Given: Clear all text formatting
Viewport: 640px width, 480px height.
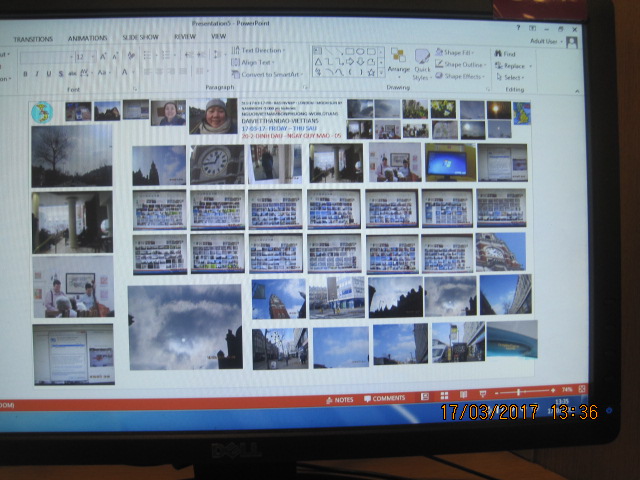Looking at the screenshot, I should [131, 56].
